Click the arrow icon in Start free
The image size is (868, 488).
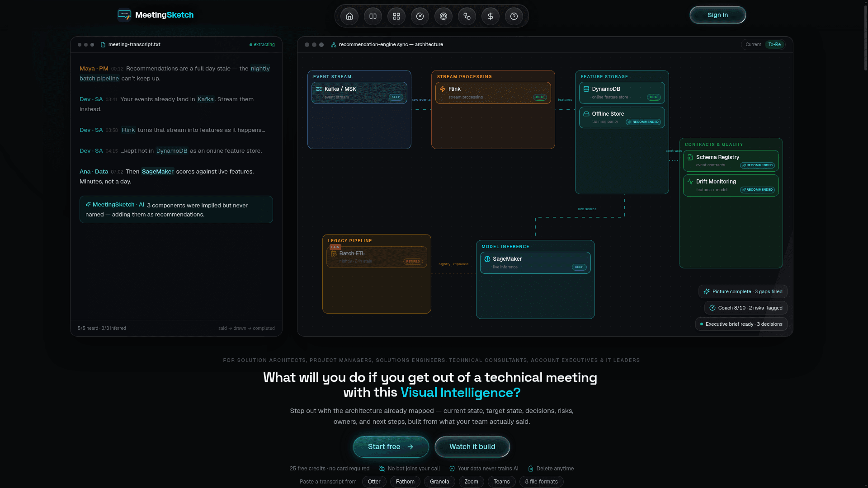410,447
